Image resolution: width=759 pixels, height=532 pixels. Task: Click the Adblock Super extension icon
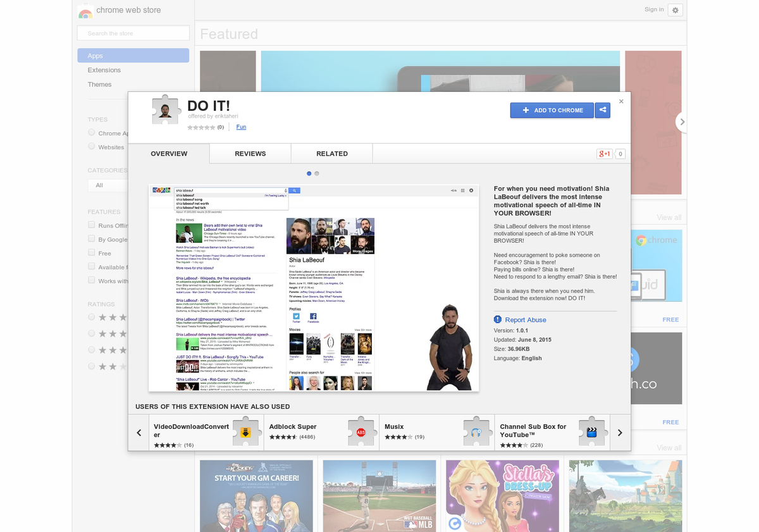click(x=361, y=431)
